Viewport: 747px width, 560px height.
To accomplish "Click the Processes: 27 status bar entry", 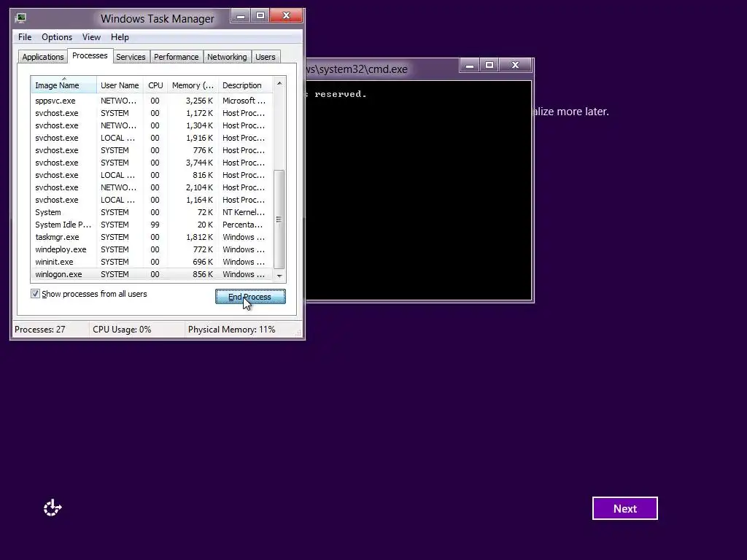I will [40, 329].
